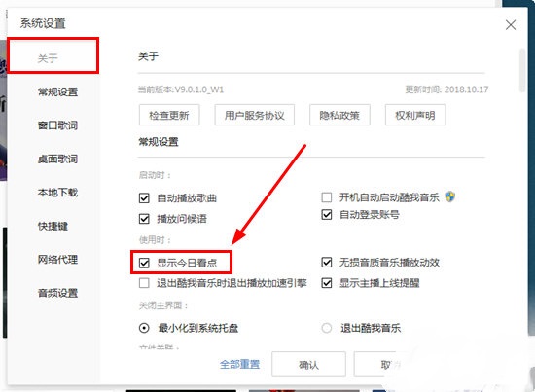Click the settings dialog vertical scrollbar
The height and width of the screenshot is (392, 535).
[x=522, y=71]
